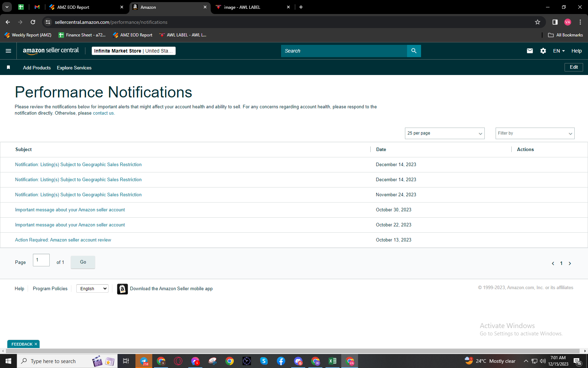Screen dimensions: 588x368
Task: Open a new browser tab
Action: pyautogui.click(x=301, y=7)
